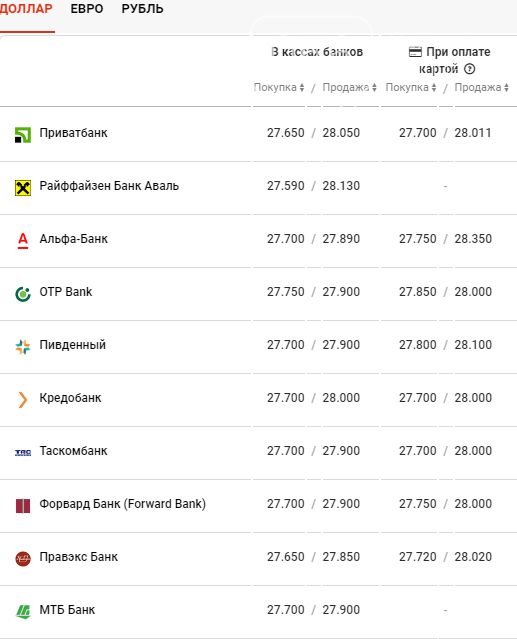Click the Форвард Банк maroon logo icon
This screenshot has height=639, width=517.
23,506
